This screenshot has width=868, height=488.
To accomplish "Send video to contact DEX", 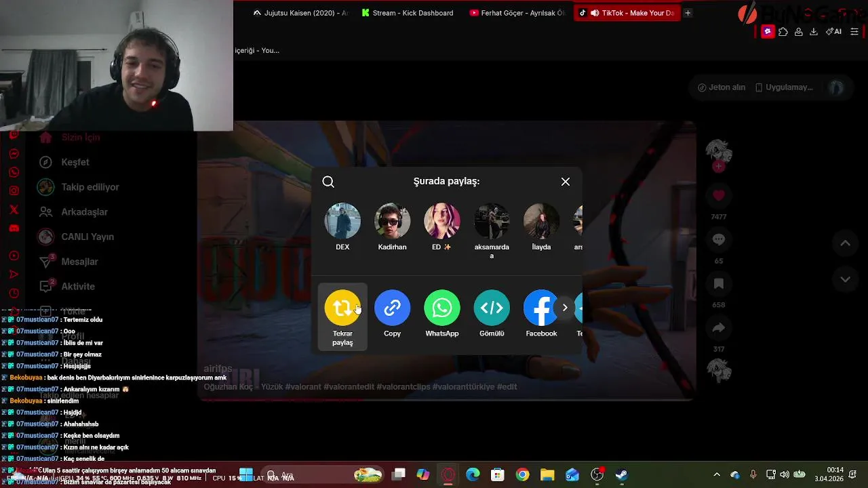I will click(342, 227).
